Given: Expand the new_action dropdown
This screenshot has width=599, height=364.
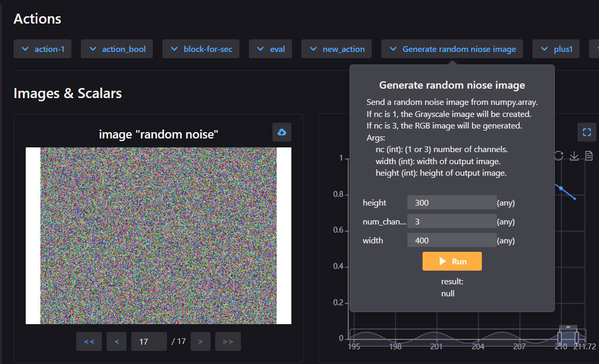Looking at the screenshot, I should (337, 49).
